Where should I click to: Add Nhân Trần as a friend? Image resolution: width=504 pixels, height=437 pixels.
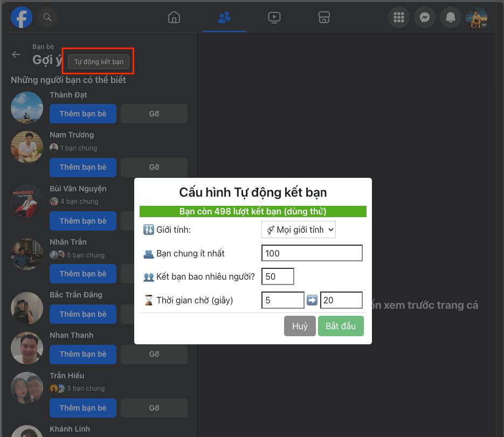click(x=83, y=274)
